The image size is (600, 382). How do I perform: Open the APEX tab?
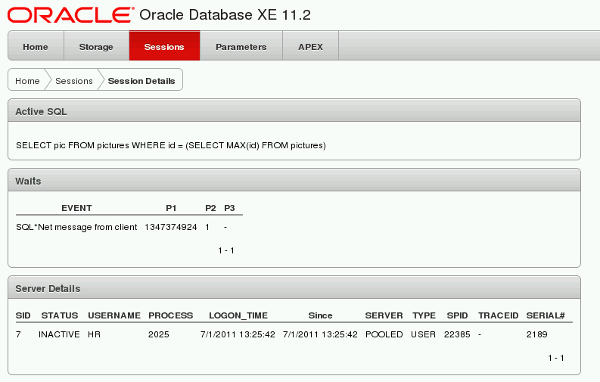pos(310,47)
